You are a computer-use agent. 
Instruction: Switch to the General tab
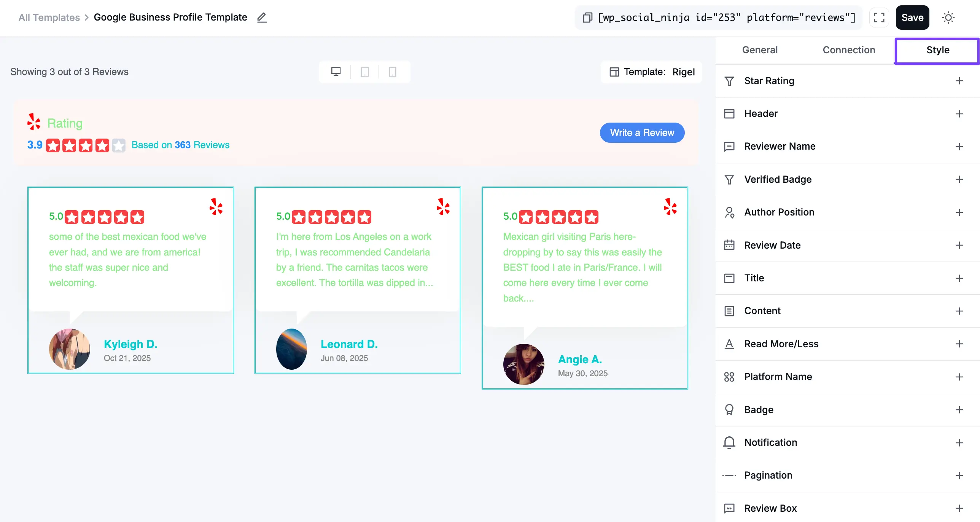759,50
